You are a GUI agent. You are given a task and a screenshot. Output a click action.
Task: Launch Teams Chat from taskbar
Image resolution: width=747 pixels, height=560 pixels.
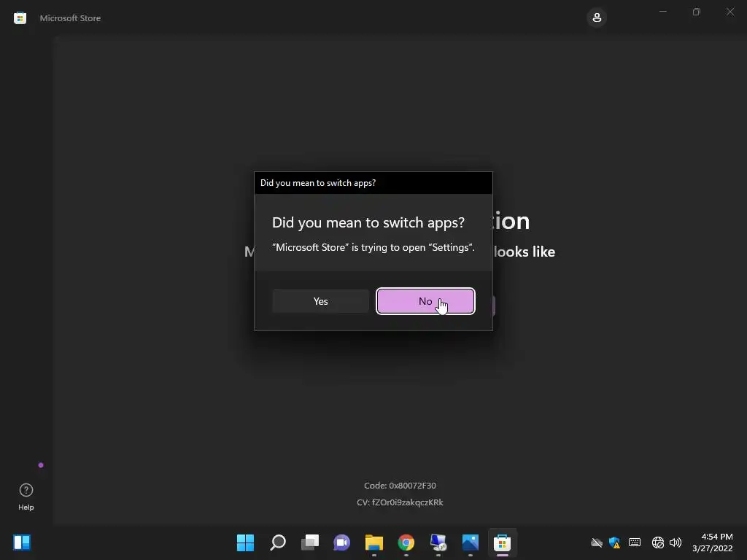[x=341, y=542]
